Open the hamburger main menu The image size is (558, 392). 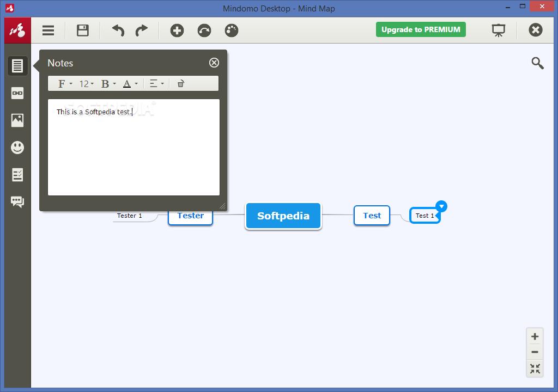pos(48,30)
